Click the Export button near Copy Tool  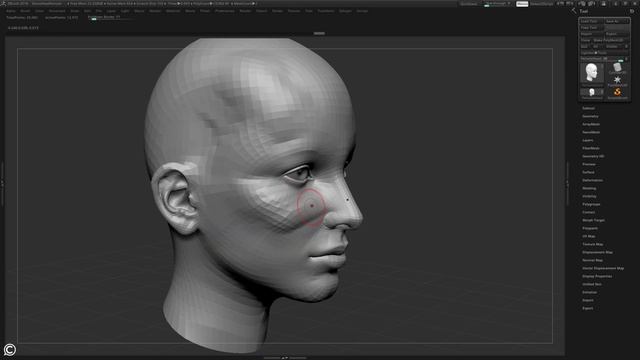point(616,34)
